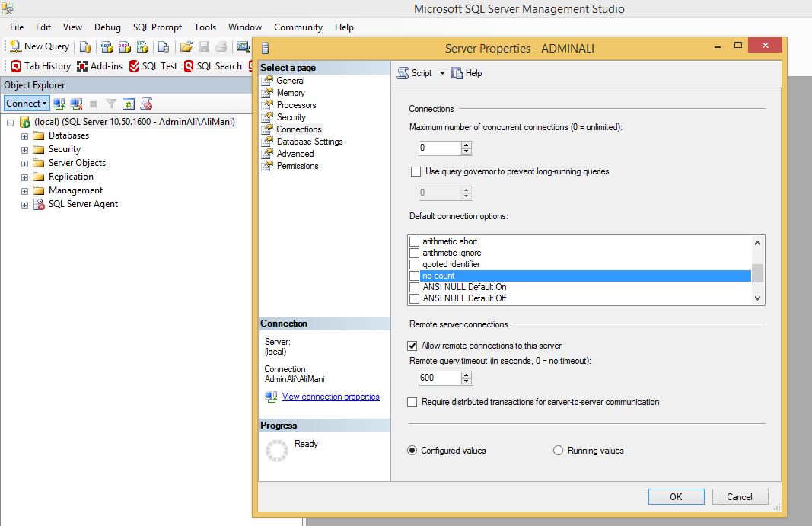Check the arithmetic abort option
The width and height of the screenshot is (812, 526).
coord(414,241)
